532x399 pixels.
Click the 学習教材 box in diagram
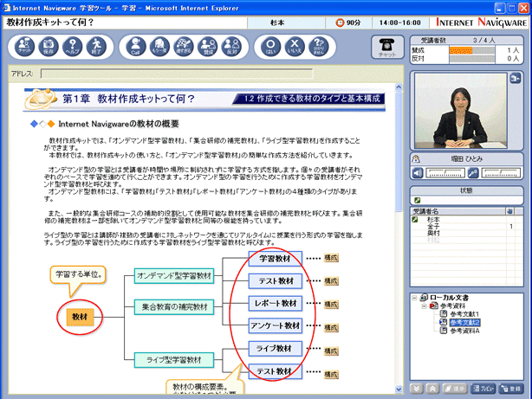point(276,259)
